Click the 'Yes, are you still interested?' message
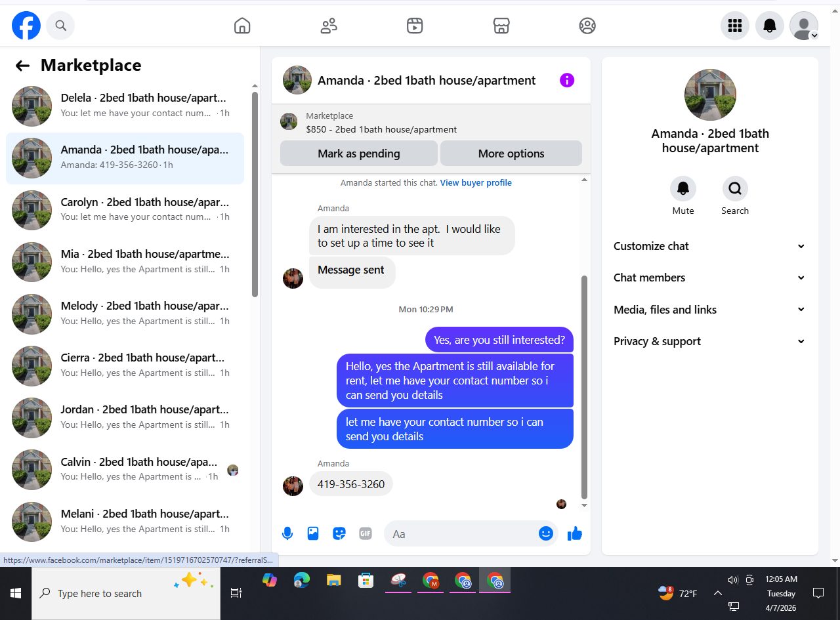Screen dimensions: 840x620 (499, 340)
